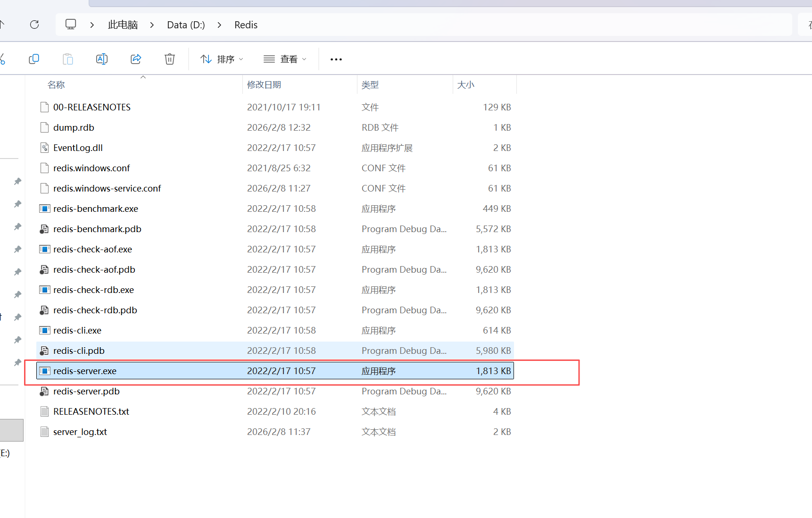Click the This PC monitor icon in address bar
Viewport: 812px width, 518px height.
(x=71, y=25)
